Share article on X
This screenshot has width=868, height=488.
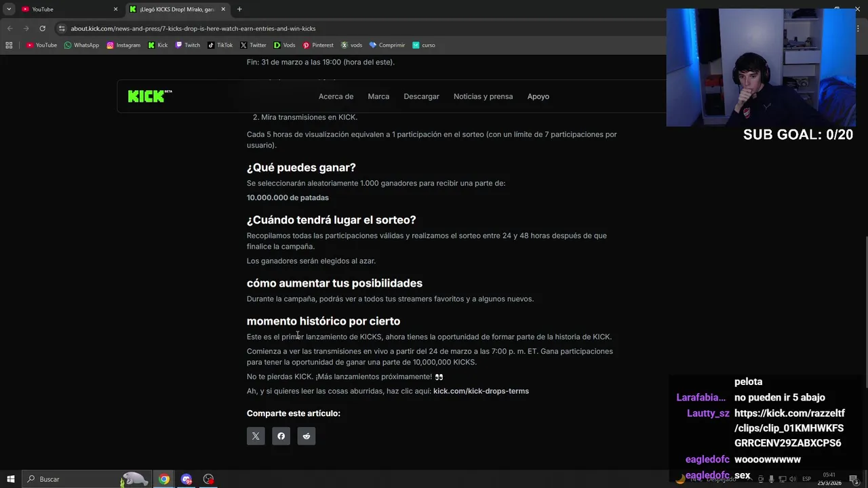[x=256, y=436]
